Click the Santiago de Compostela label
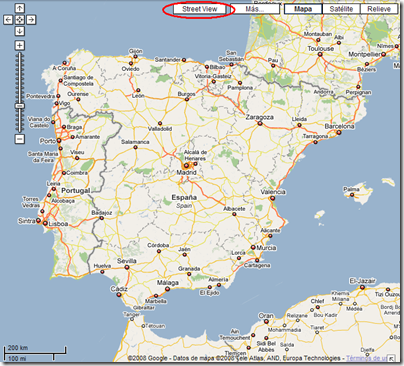Image resolution: width=404 pixels, height=366 pixels. pyautogui.click(x=79, y=80)
